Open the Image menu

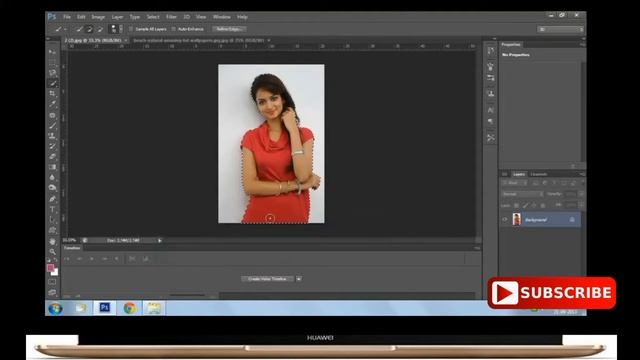pos(98,17)
